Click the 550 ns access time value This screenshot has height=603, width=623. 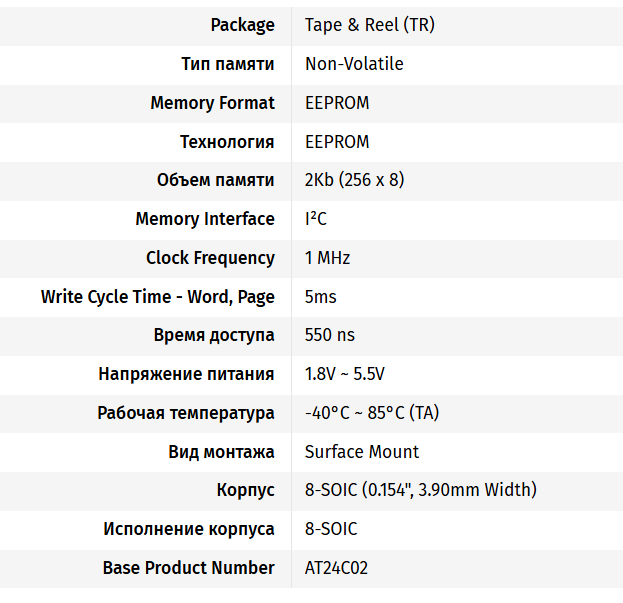click(329, 335)
